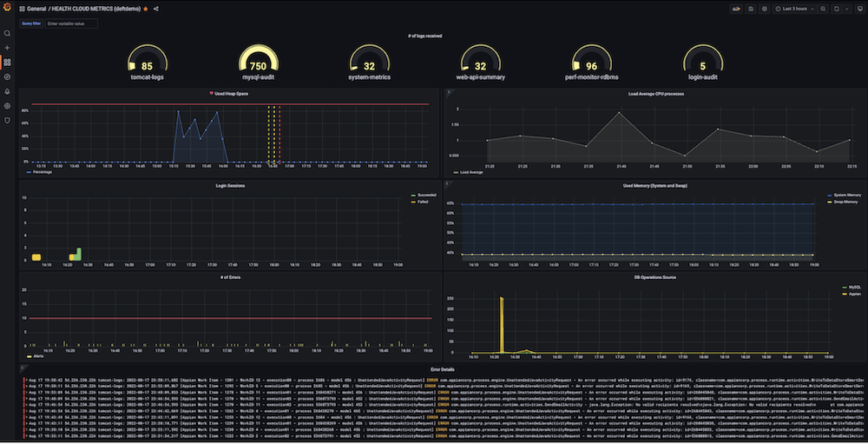The height and width of the screenshot is (444, 868).
Task: Toggle the Succeeded series in Login Sessions legend
Action: tap(424, 195)
